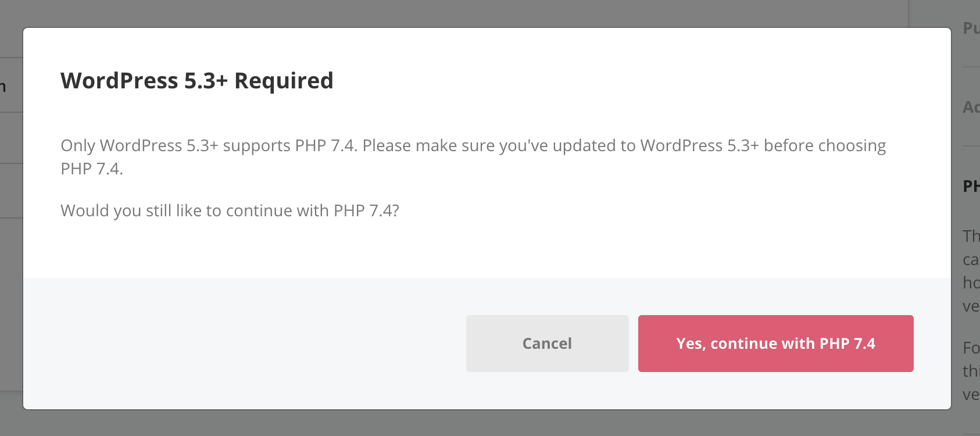
Task: Click the 'Fo' text at right edge
Action: [x=971, y=348]
